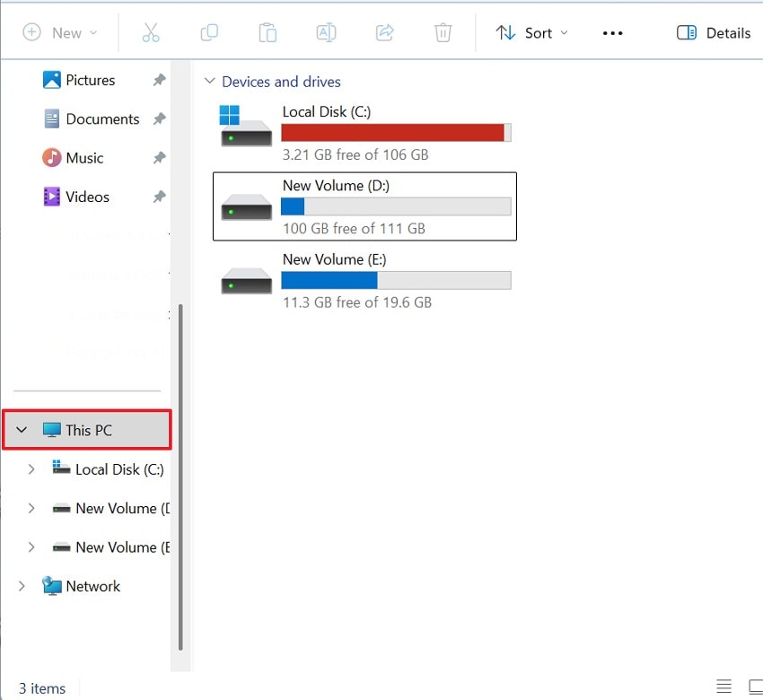Viewport: 763px width, 700px height.
Task: Open the See more menu
Action: pyautogui.click(x=613, y=32)
